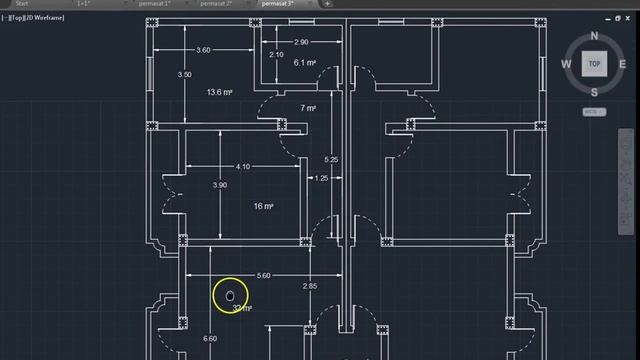Image resolution: width=640 pixels, height=360 pixels.
Task: Select the 3.90 dimension text
Action: [x=220, y=185]
